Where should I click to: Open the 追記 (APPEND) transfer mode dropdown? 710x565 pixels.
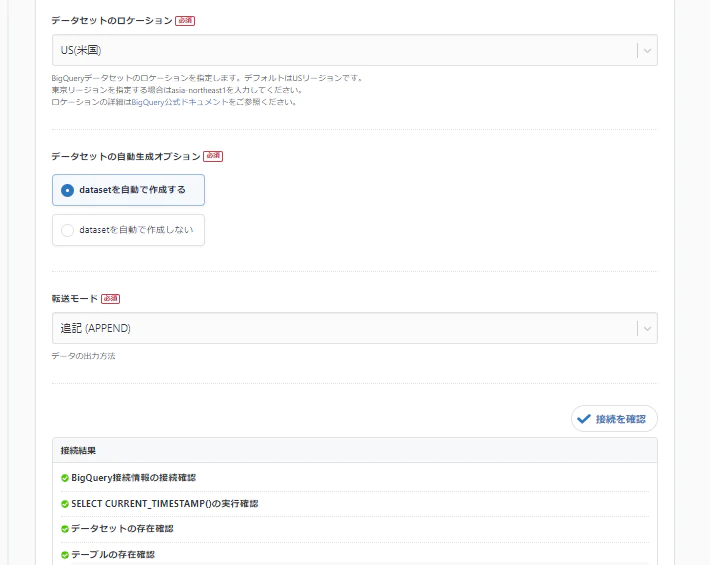340,328
